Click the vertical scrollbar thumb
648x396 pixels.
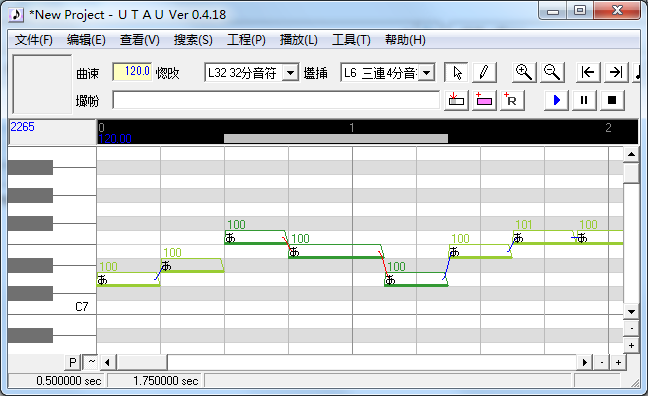(631, 173)
